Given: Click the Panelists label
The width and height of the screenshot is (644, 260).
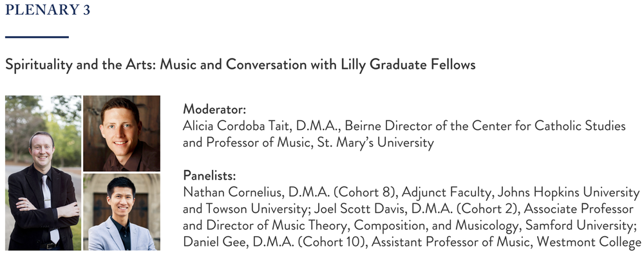Looking at the screenshot, I should 209,176.
